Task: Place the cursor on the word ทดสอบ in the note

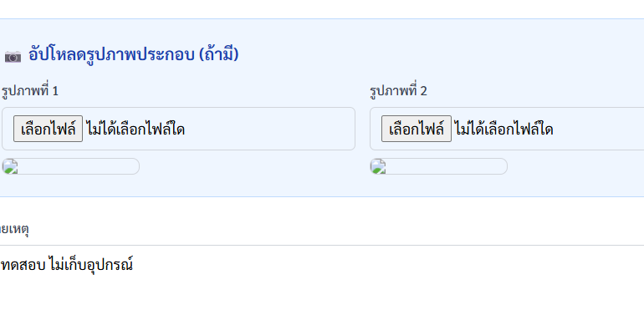Action: point(18,265)
